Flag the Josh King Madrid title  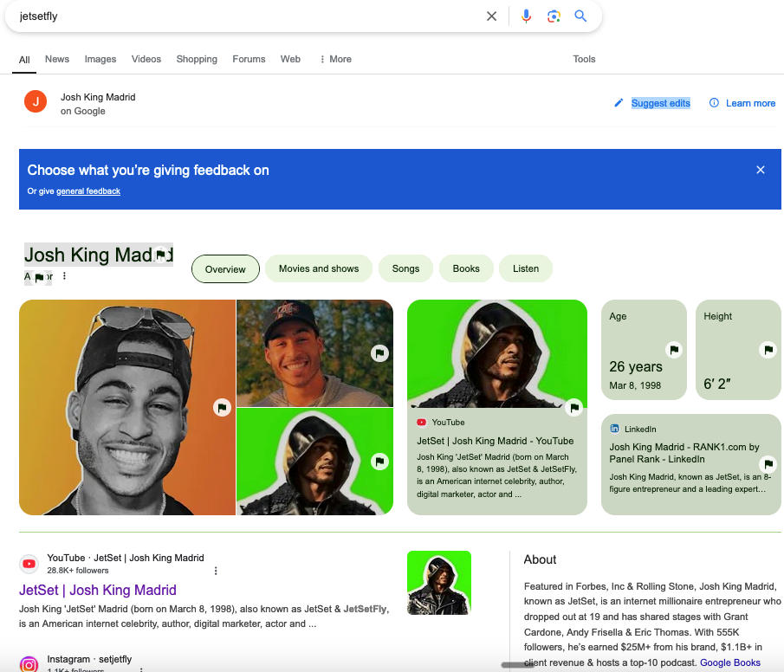pyautogui.click(x=160, y=255)
